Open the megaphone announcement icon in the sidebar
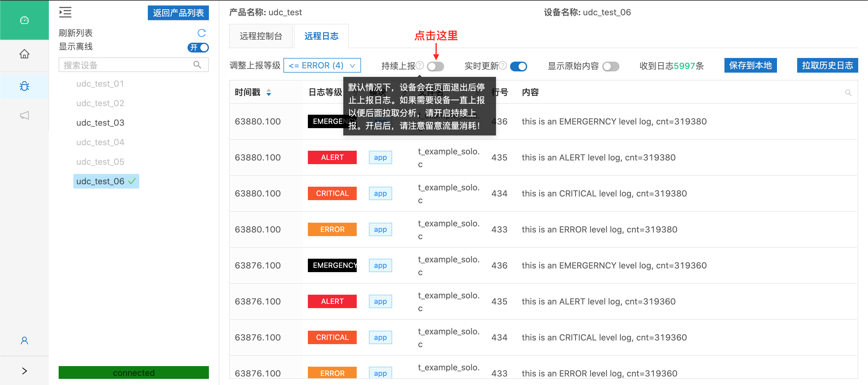The height and width of the screenshot is (385, 868). coord(24,115)
